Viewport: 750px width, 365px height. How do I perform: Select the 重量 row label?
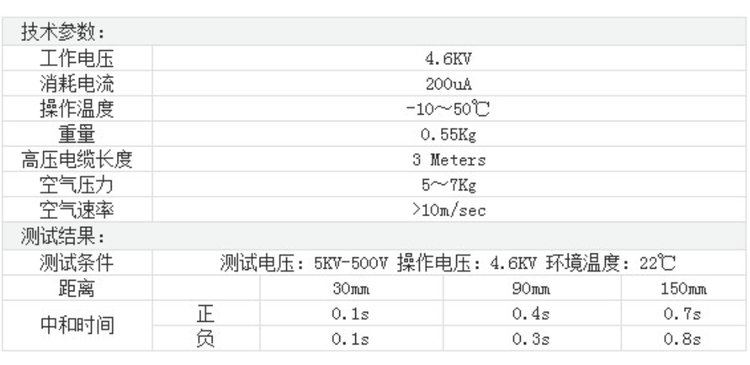pyautogui.click(x=77, y=134)
